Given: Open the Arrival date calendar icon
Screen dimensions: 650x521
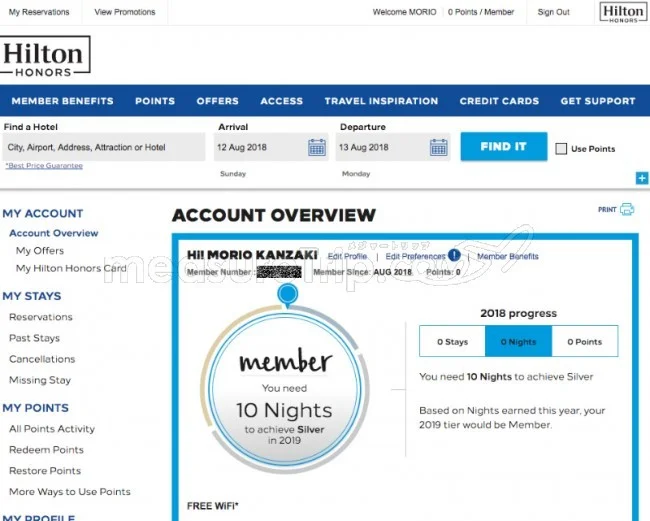Looking at the screenshot, I should 317,147.
